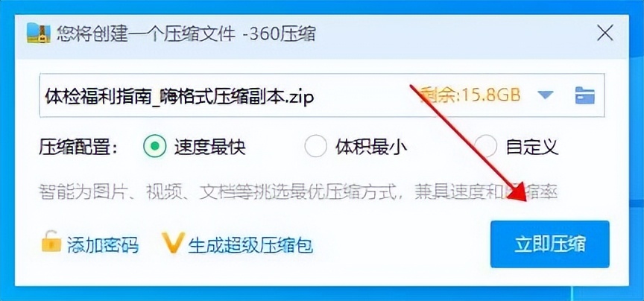Click the 体积最小 option text
The height and width of the screenshot is (301, 644).
pos(371,147)
